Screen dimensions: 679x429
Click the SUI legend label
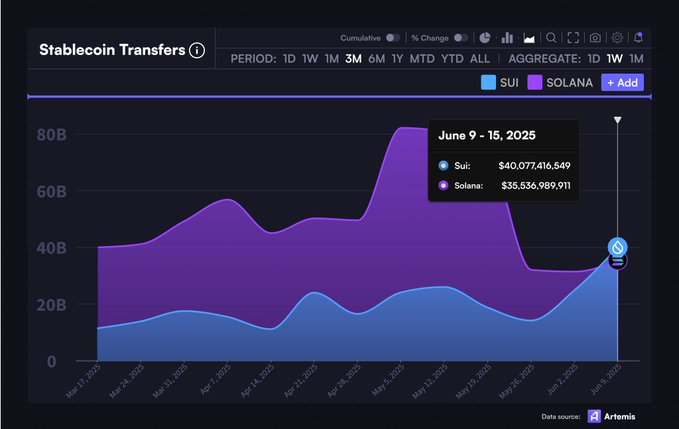(509, 83)
